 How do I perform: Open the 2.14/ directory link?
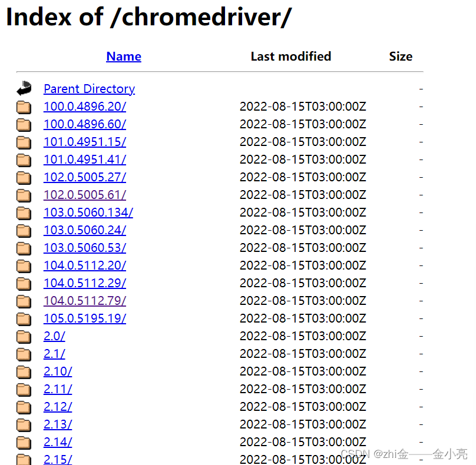pos(58,442)
